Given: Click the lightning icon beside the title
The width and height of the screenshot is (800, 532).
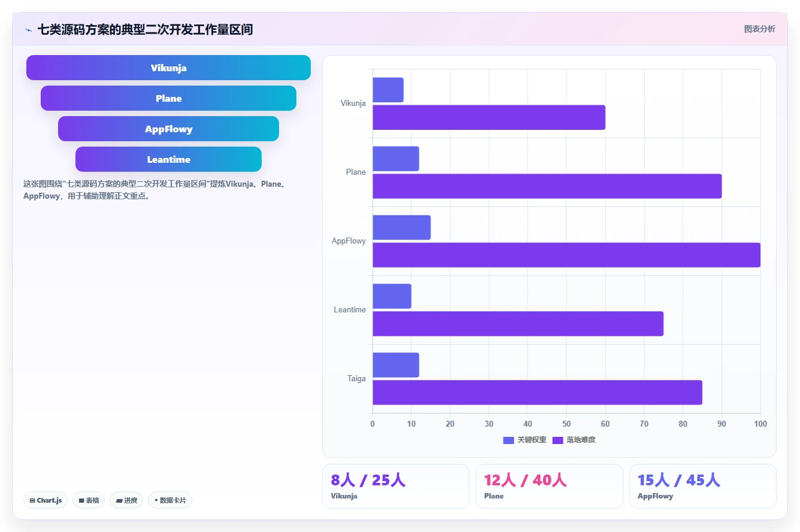Looking at the screenshot, I should (x=28, y=29).
